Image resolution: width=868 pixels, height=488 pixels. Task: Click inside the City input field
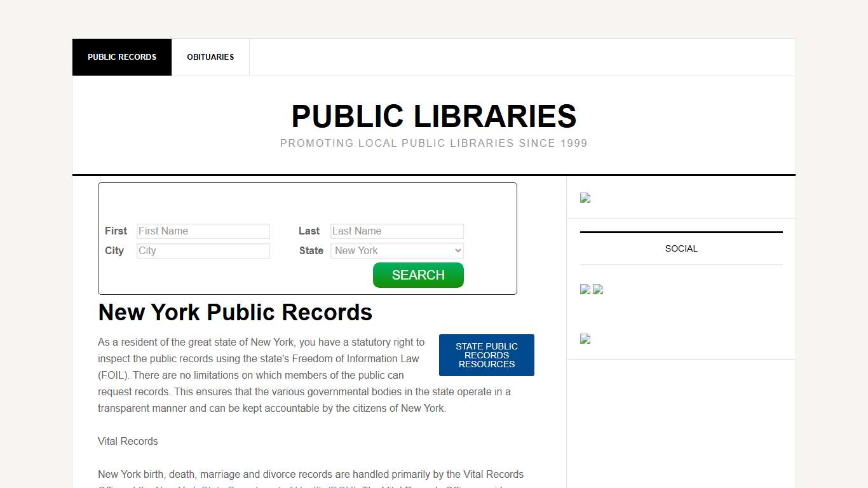coord(203,250)
